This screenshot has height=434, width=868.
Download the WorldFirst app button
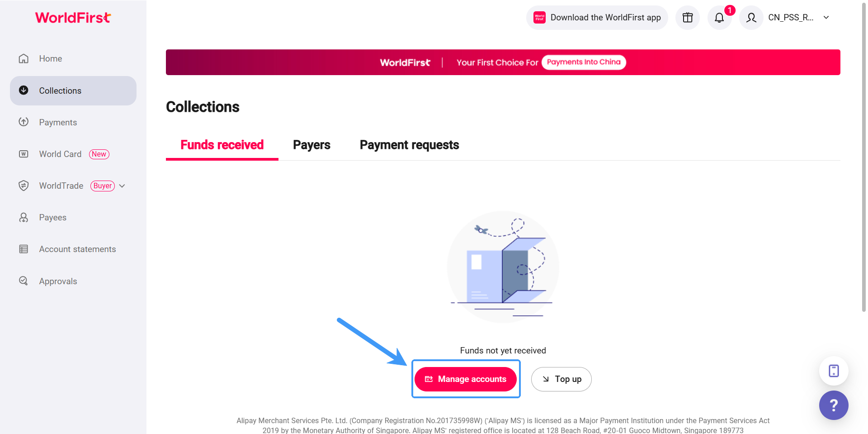pos(597,18)
